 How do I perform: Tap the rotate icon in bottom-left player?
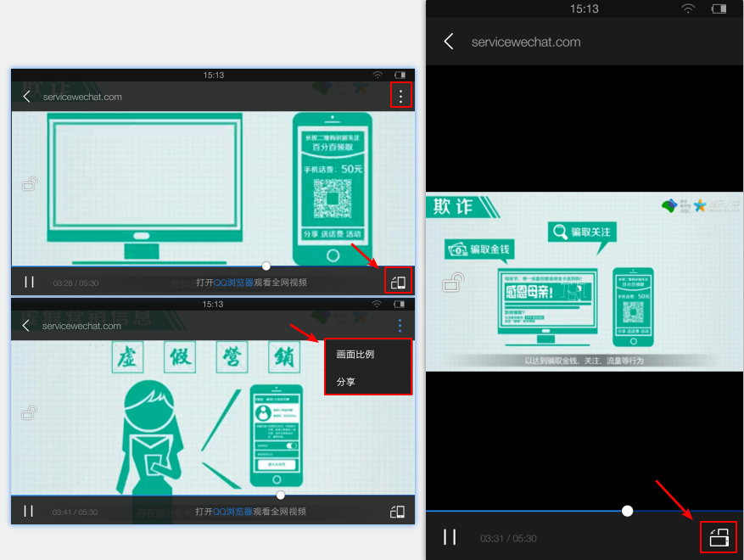[397, 512]
